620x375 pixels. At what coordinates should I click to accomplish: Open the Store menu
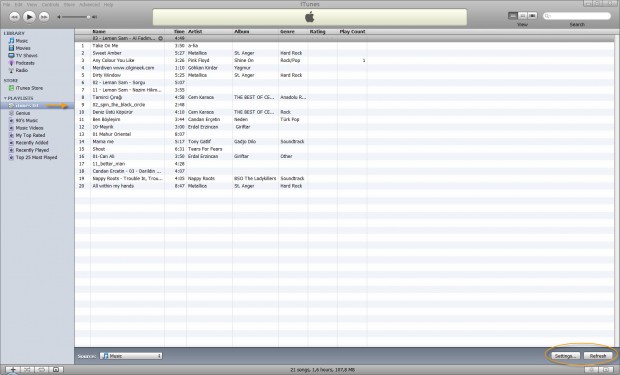coord(69,4)
